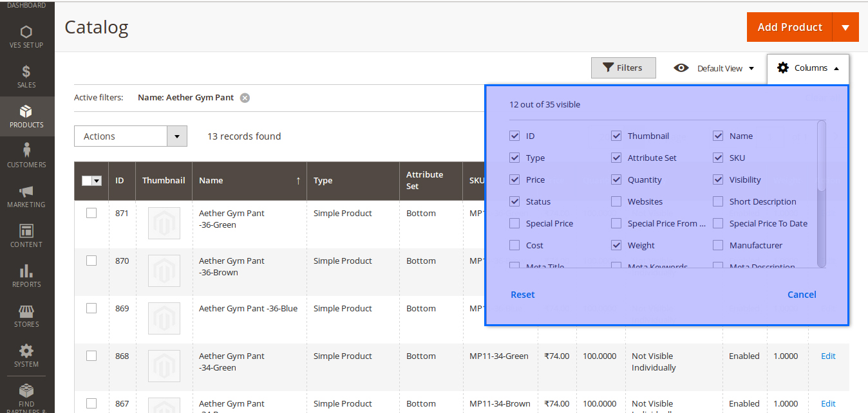Uncheck the ID column checkbox
The width and height of the screenshot is (868, 413).
coord(514,136)
